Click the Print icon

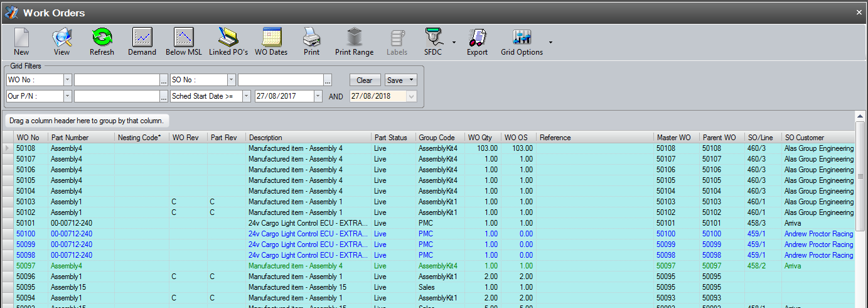(x=311, y=41)
